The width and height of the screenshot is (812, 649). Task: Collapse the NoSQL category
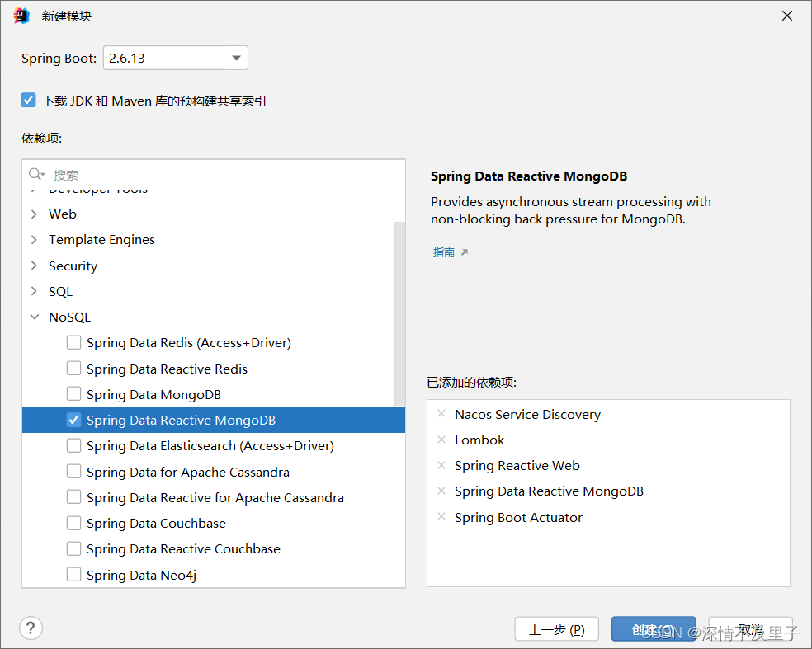[34, 317]
